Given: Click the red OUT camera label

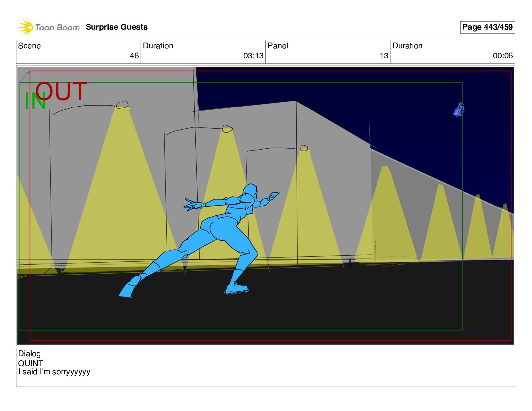Looking at the screenshot, I should (61, 91).
